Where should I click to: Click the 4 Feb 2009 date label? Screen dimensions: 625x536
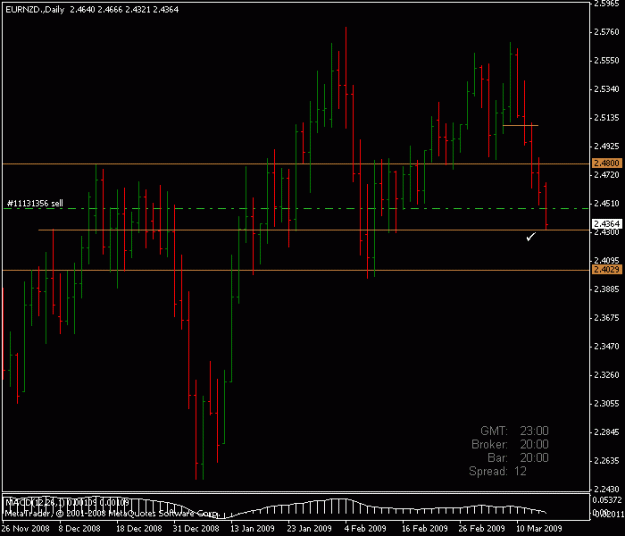point(365,528)
